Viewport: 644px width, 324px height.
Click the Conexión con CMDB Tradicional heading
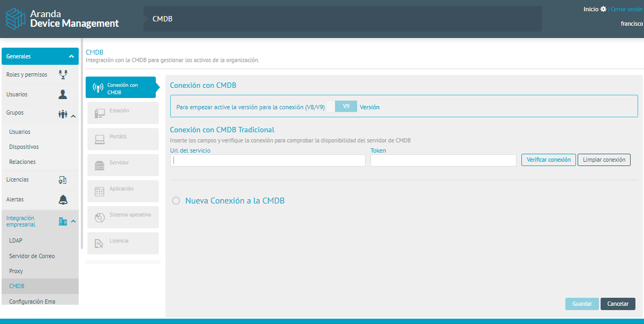(222, 130)
